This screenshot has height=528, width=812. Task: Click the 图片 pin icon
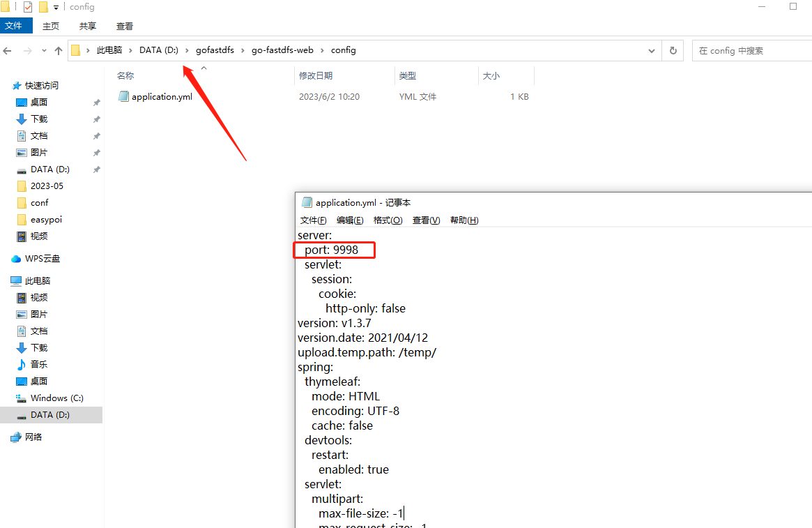96,153
